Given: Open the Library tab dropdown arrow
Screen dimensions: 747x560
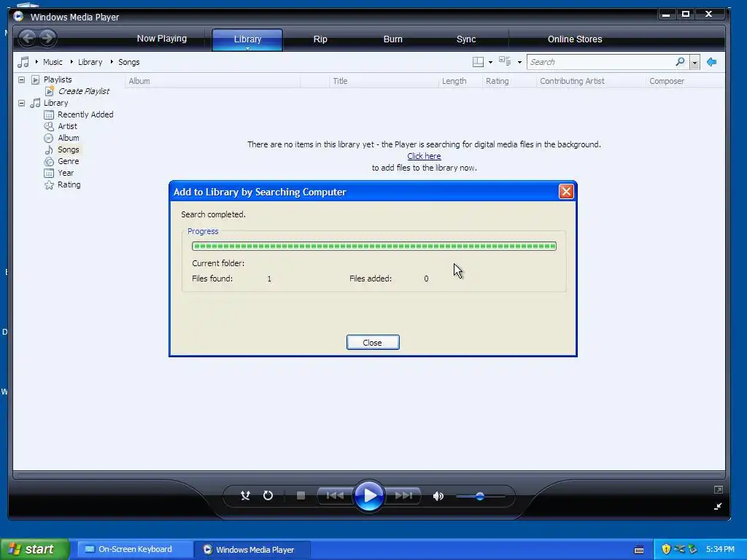Looking at the screenshot, I should coord(247,48).
